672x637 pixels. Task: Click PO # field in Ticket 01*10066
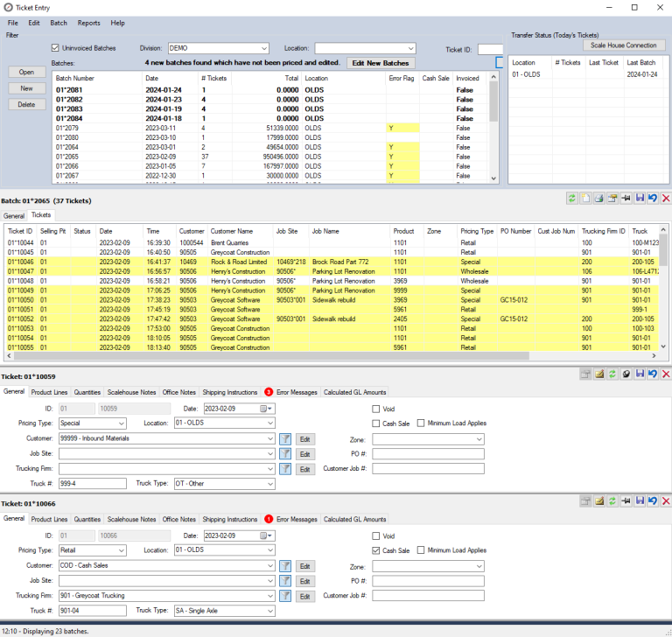tap(428, 581)
